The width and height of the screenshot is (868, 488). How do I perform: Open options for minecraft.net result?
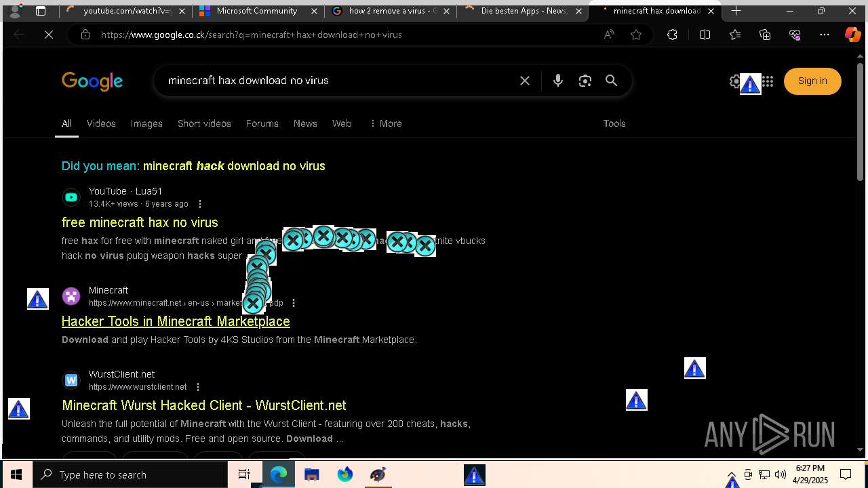pyautogui.click(x=293, y=303)
